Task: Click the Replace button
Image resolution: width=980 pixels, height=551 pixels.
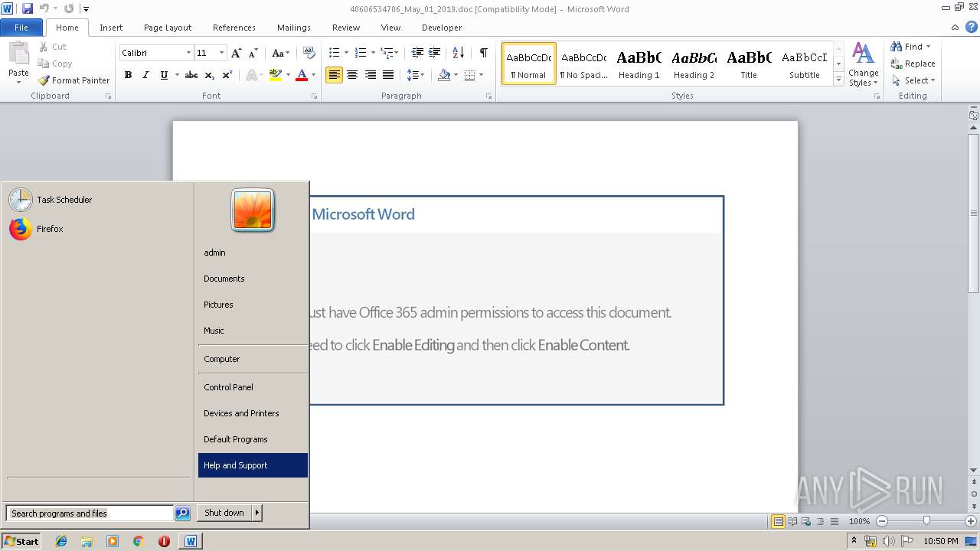Action: click(913, 64)
